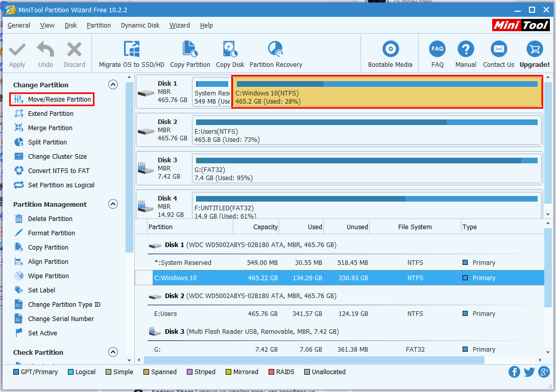Select Disk 2 header in disk map

pos(163,131)
